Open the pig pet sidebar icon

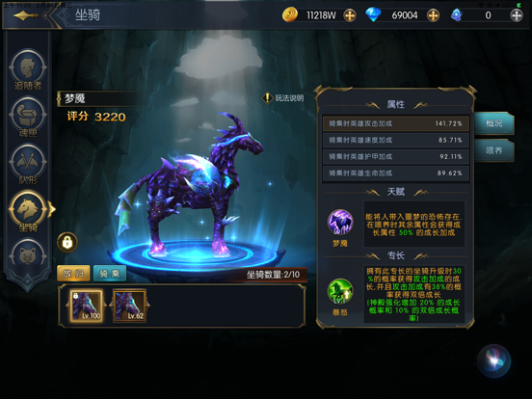pos(28,253)
